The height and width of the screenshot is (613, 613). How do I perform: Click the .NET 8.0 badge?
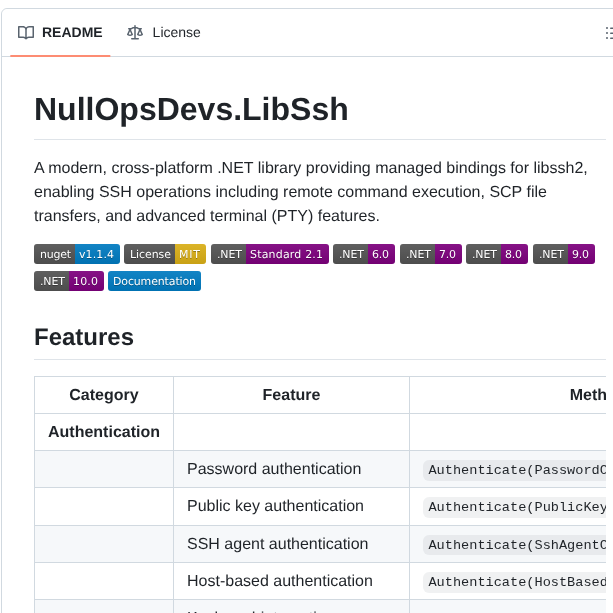coord(497,254)
